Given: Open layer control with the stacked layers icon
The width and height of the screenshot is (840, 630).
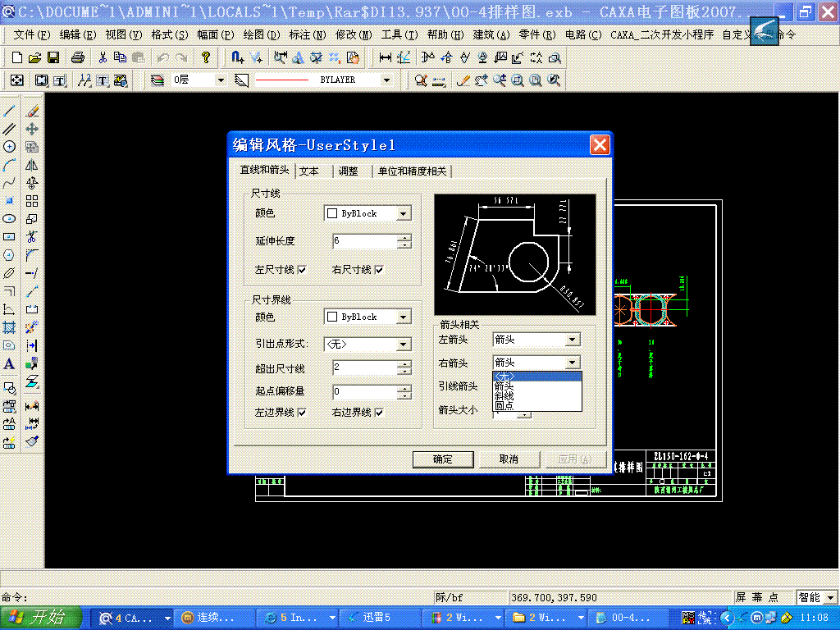Looking at the screenshot, I should point(157,80).
